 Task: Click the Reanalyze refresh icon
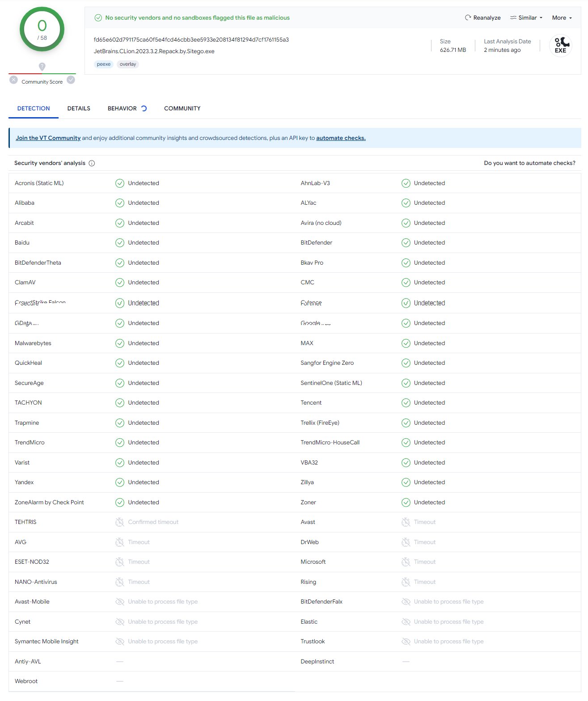tap(468, 18)
